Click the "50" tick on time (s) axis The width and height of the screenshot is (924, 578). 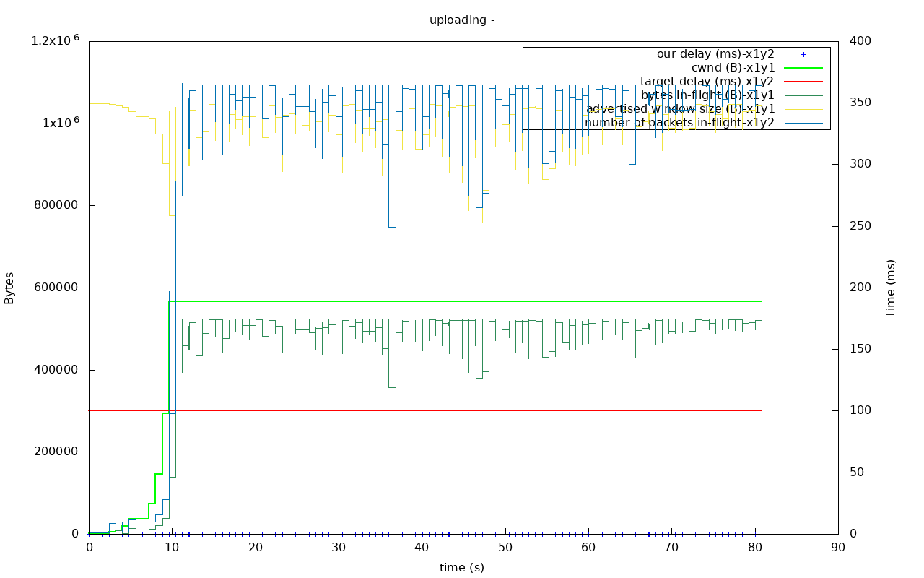click(x=505, y=548)
